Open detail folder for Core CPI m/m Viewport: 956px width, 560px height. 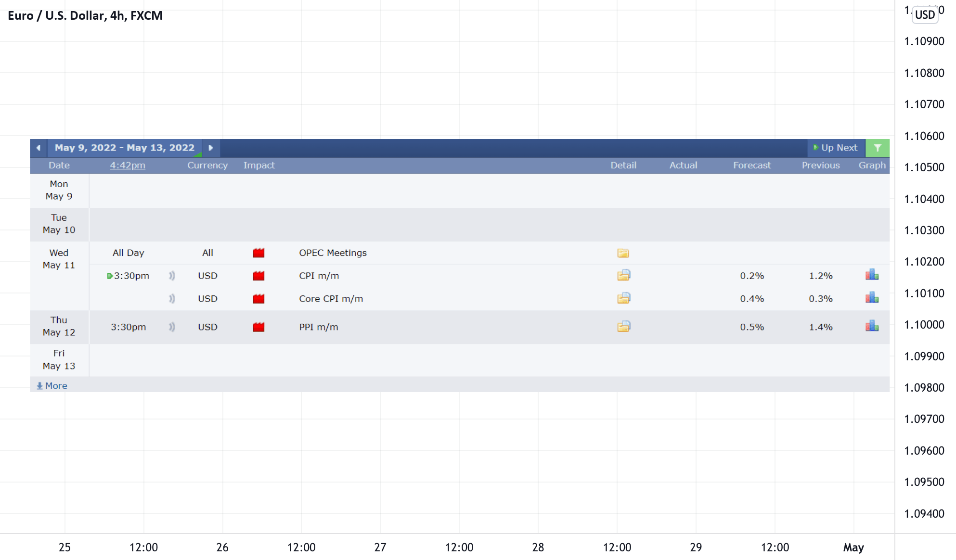click(x=623, y=298)
